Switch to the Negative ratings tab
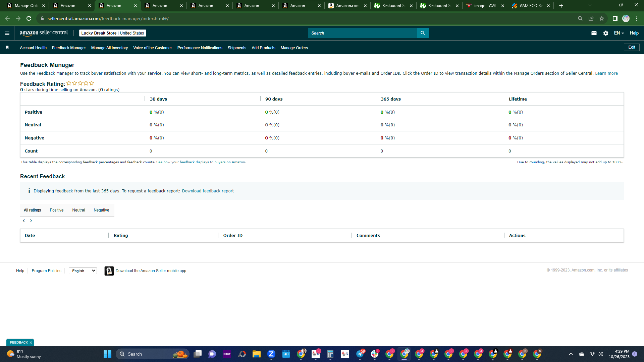The height and width of the screenshot is (362, 644). (101, 210)
